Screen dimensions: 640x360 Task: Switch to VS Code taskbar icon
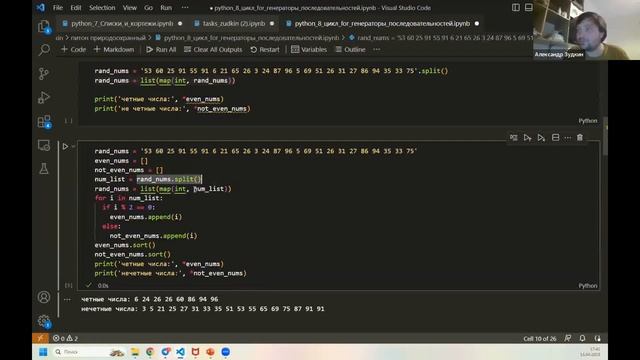pyautogui.click(x=180, y=352)
